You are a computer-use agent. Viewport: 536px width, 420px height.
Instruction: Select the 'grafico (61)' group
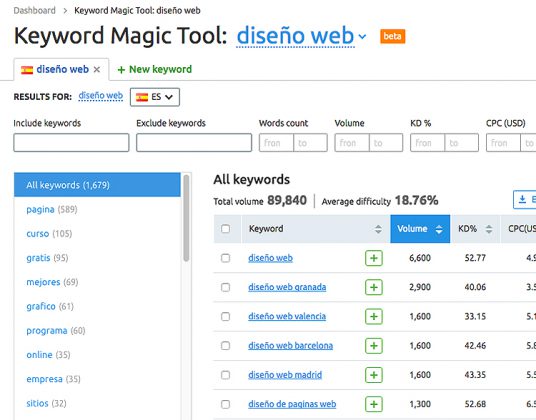click(x=50, y=306)
